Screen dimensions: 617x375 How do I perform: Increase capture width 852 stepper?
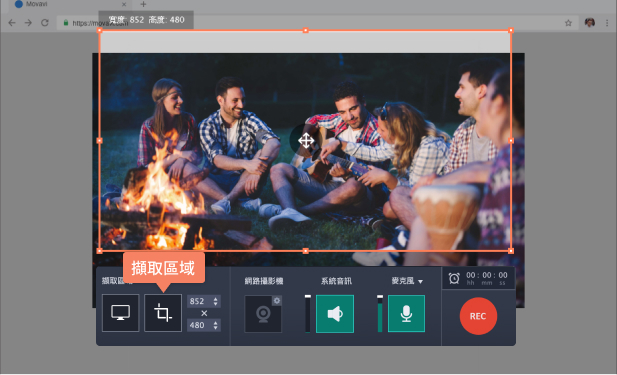point(215,299)
